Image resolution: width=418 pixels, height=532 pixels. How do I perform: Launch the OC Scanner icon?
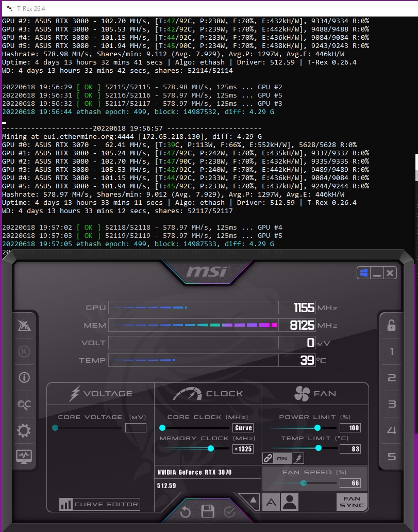24,404
